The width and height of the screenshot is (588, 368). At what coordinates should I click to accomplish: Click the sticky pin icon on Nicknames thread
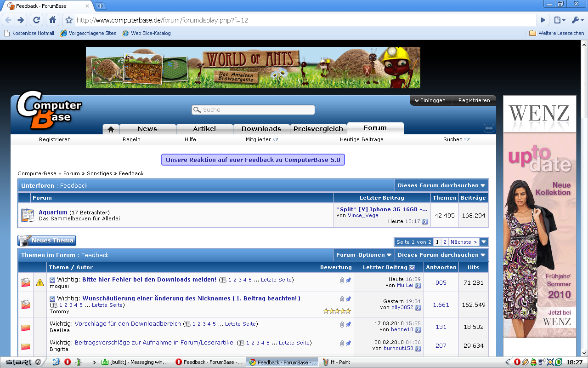(348, 299)
